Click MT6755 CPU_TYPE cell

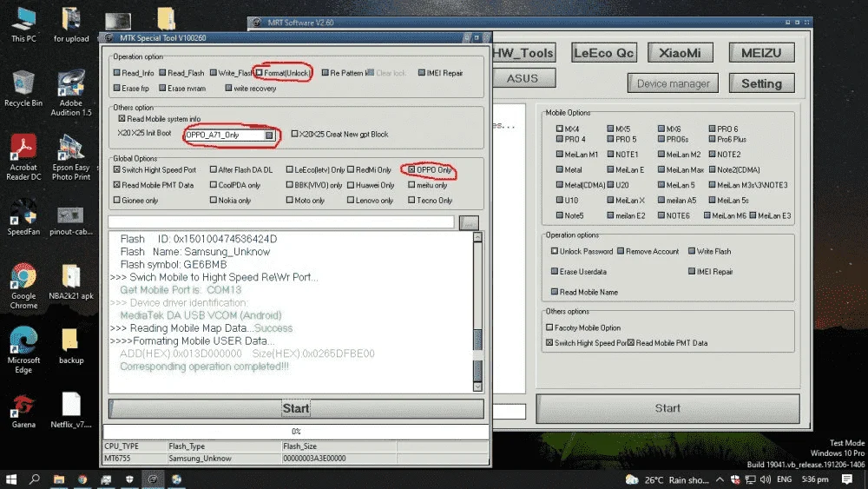point(135,459)
